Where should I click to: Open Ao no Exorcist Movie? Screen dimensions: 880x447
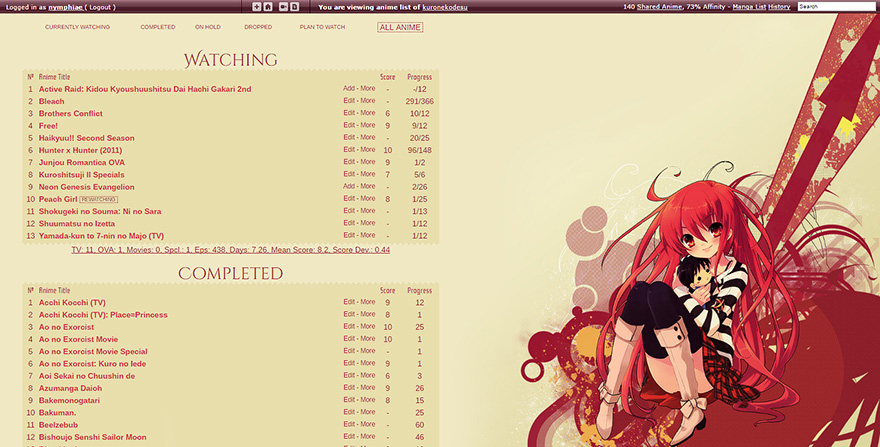click(x=79, y=339)
